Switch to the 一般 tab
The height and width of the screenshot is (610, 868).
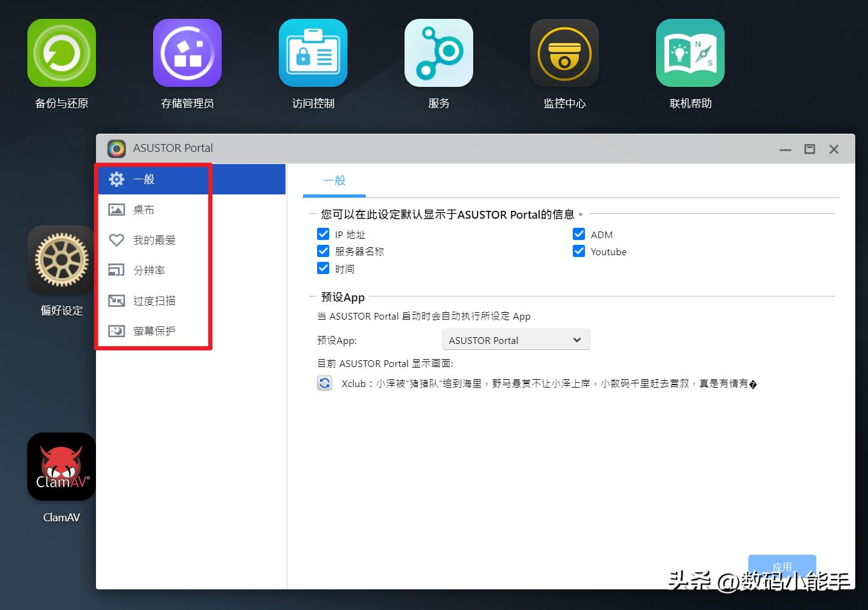pyautogui.click(x=334, y=180)
